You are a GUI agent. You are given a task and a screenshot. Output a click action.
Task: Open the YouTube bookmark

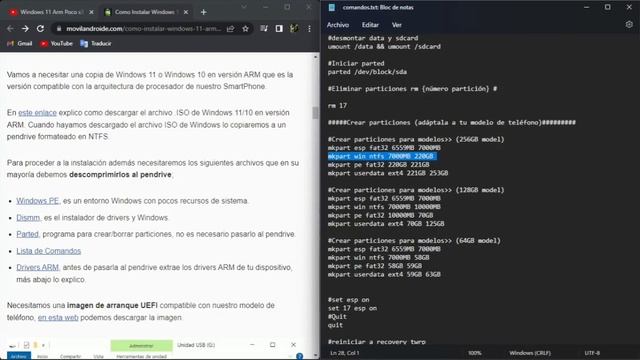coord(56,43)
